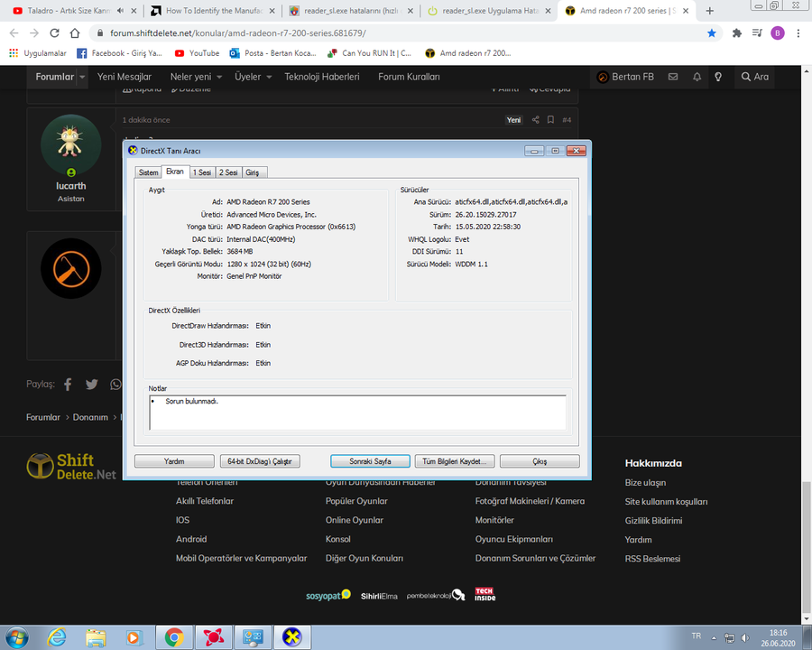Switch to the reader_sl.exe Uygulama Hata tab
This screenshot has height=650, width=812.
488,11
